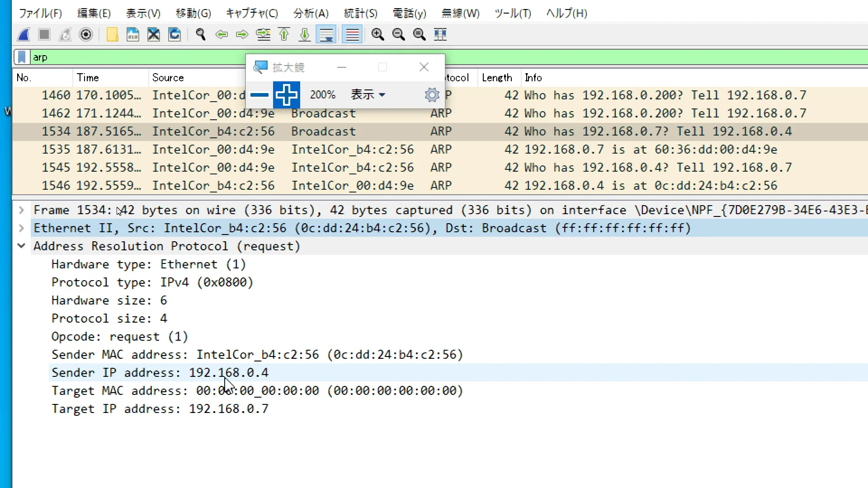Viewport: 868px width, 488px height.
Task: Open the 編集(E) menu
Action: [x=94, y=13]
